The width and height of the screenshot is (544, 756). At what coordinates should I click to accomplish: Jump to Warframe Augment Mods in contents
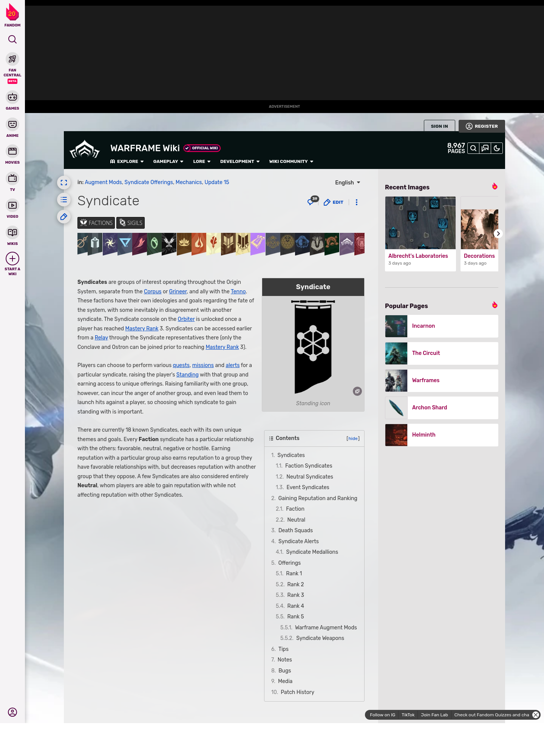tap(326, 627)
